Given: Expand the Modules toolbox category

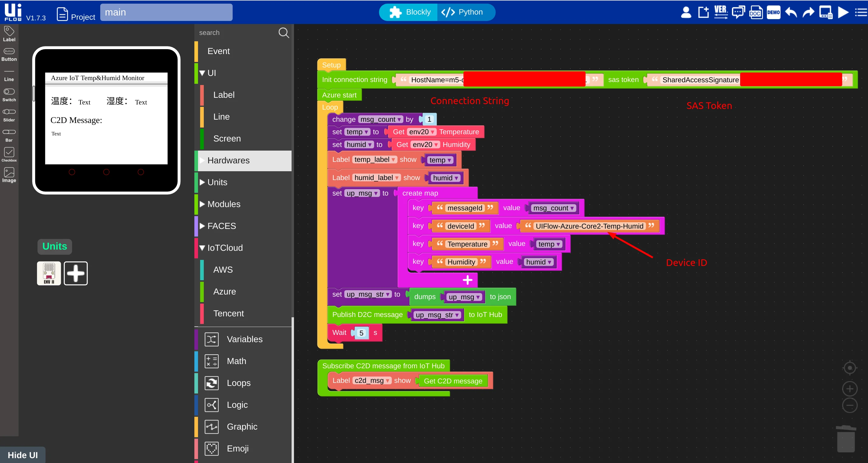Looking at the screenshot, I should click(202, 204).
